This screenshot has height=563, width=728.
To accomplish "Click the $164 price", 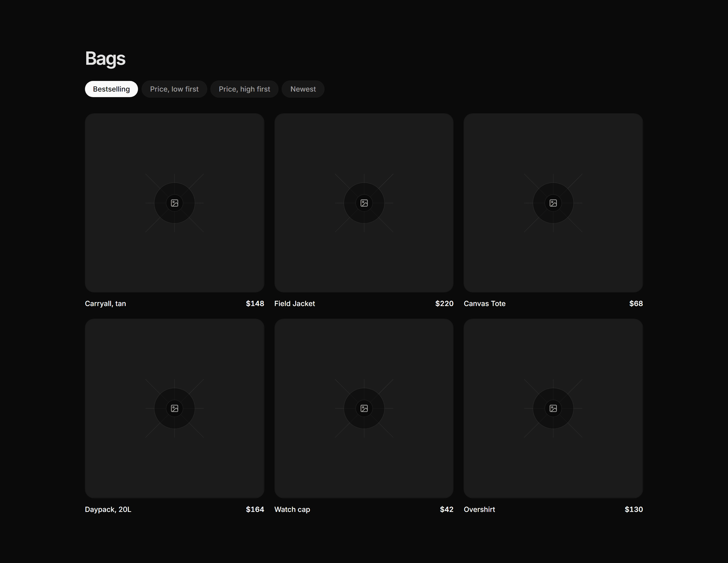I will [255, 509].
